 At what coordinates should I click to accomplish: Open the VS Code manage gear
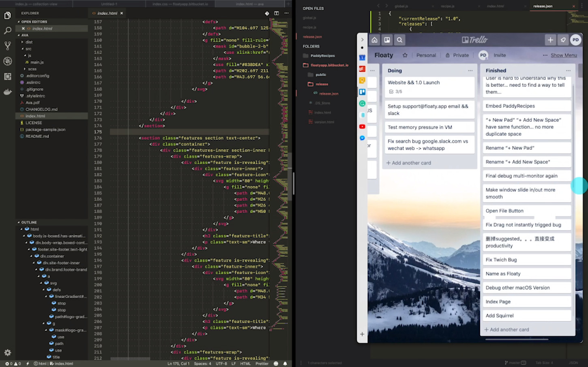(x=7, y=353)
